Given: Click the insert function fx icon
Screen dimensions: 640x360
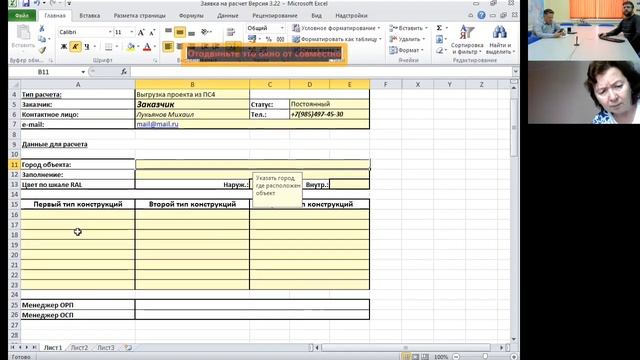Looking at the screenshot, I should pyautogui.click(x=124, y=72).
